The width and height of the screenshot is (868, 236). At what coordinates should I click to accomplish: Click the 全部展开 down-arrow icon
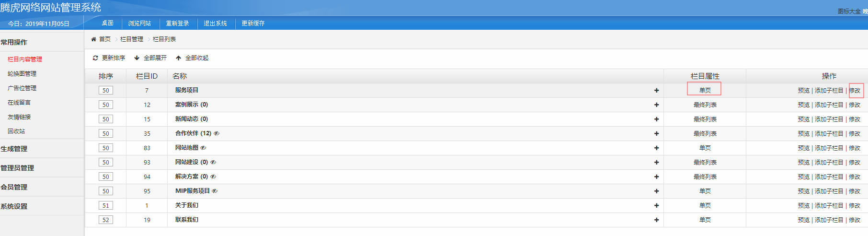(x=137, y=58)
